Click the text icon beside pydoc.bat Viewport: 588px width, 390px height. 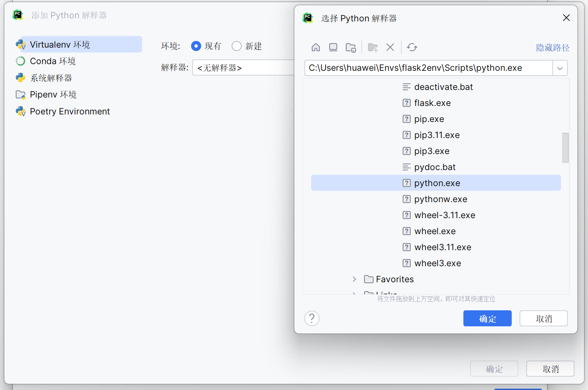406,167
